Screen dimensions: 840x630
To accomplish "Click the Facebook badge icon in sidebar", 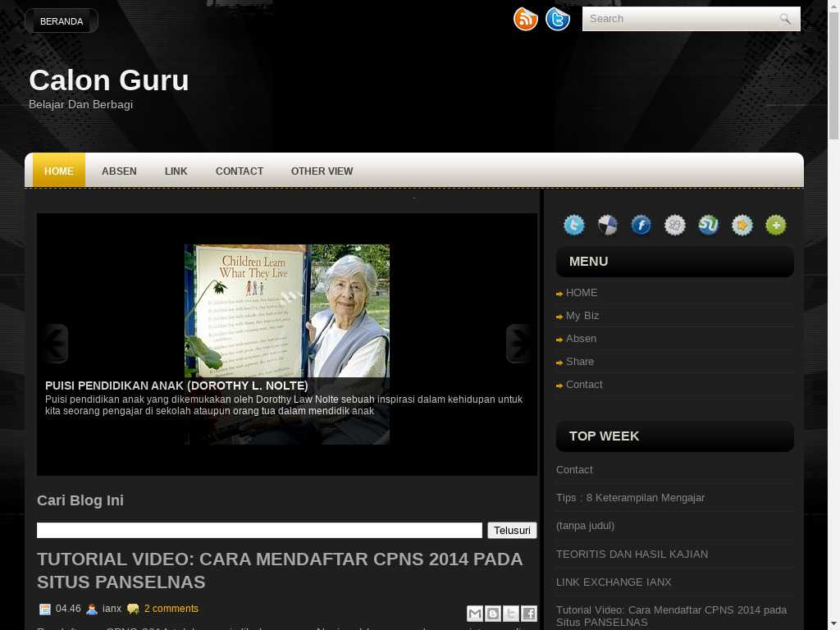I will [x=641, y=225].
